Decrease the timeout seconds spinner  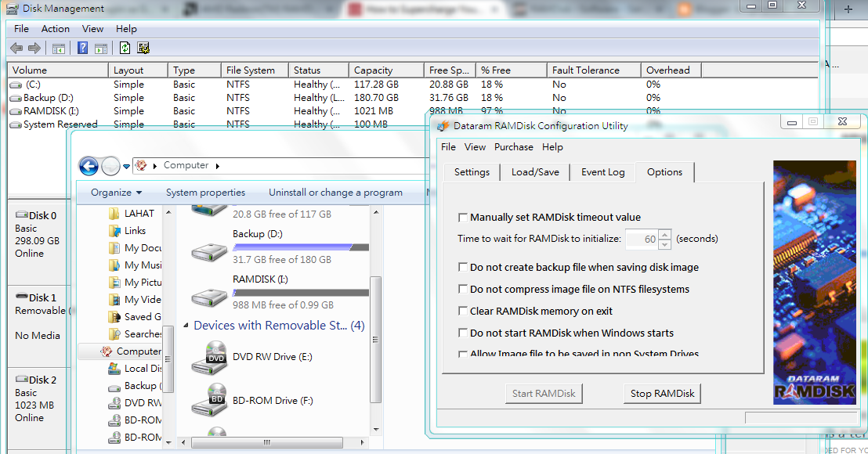(665, 244)
